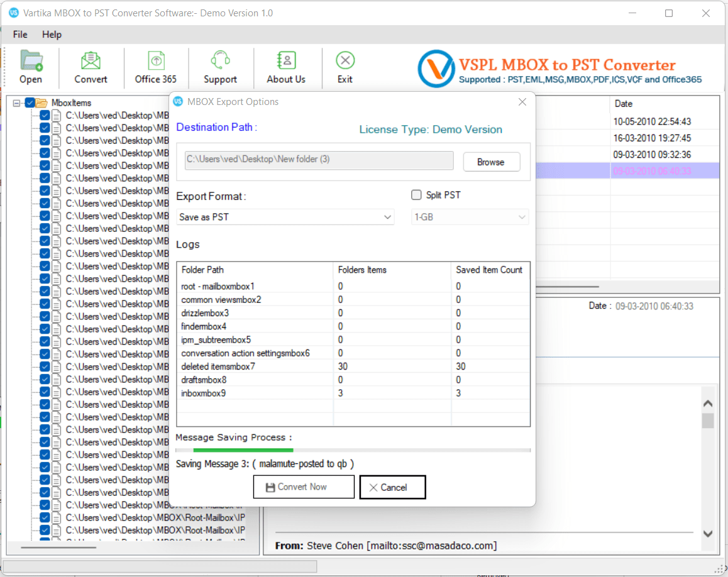Click the MBOX Export Options title icon
This screenshot has width=728, height=577.
[x=179, y=102]
